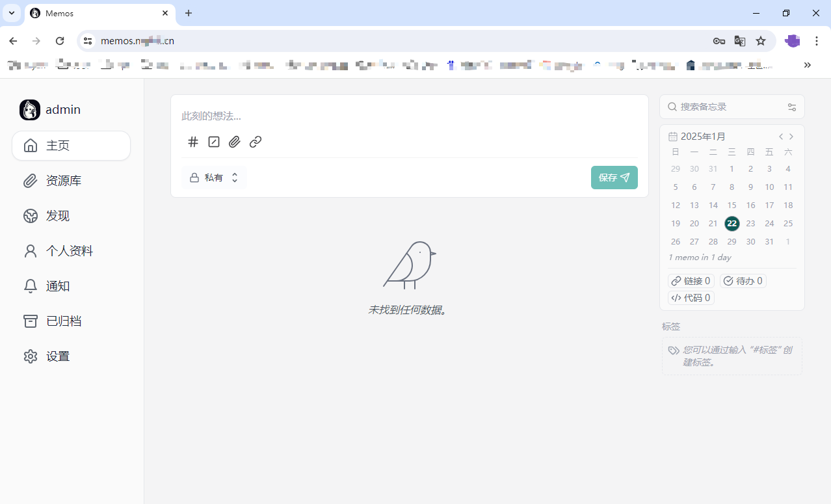Click the link memo icon in editor

point(256,142)
